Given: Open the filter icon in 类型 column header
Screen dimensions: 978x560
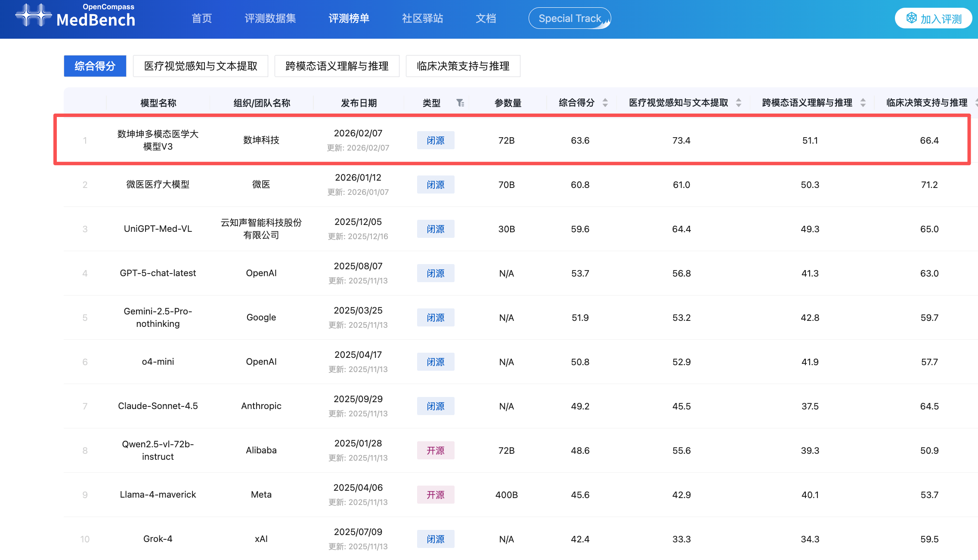Looking at the screenshot, I should (461, 103).
